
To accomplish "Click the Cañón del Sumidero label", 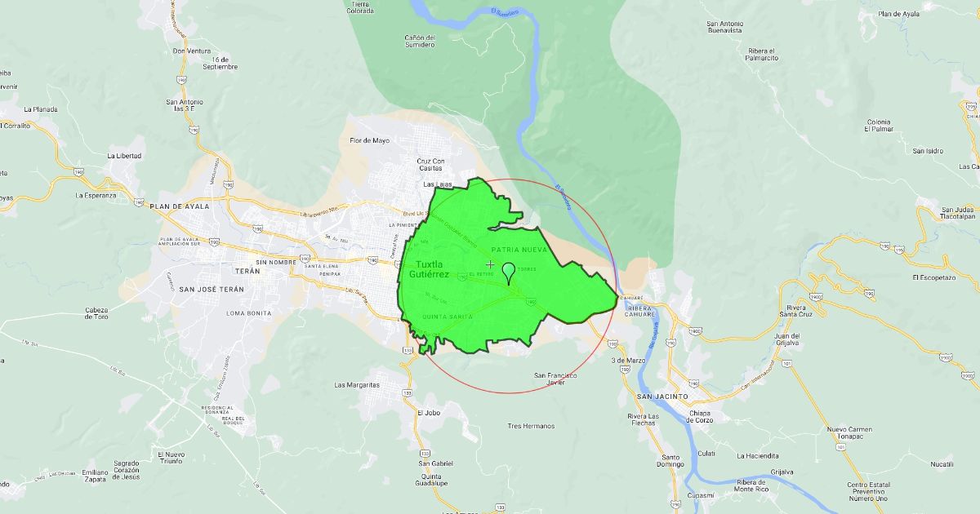I will point(420,41).
